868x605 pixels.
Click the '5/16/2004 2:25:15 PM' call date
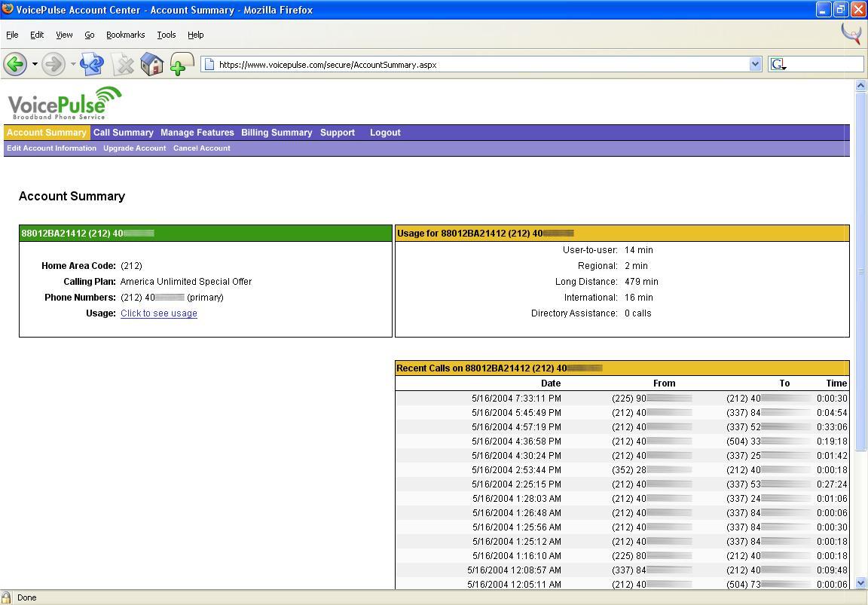pos(516,484)
